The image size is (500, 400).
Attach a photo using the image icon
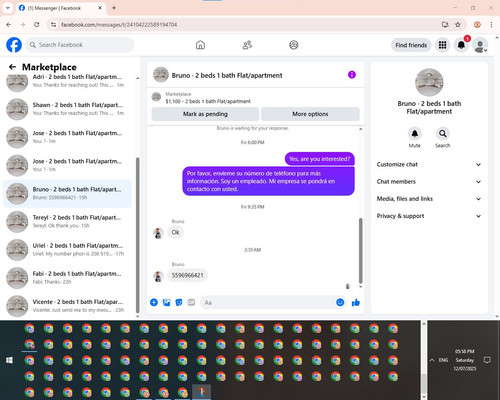click(166, 302)
